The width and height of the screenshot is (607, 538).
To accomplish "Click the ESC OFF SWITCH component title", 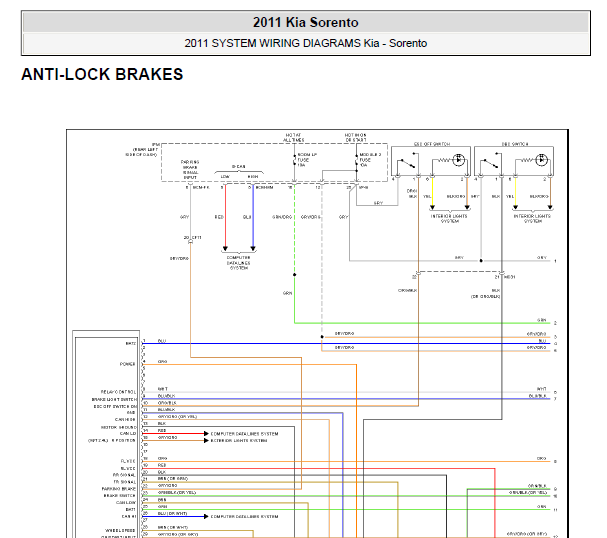I will [432, 144].
